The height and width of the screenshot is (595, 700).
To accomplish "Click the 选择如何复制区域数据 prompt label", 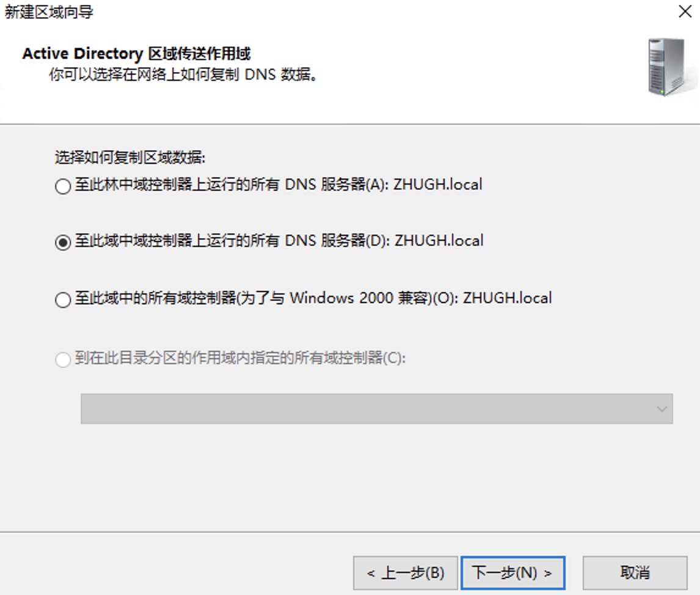I will pos(130,157).
